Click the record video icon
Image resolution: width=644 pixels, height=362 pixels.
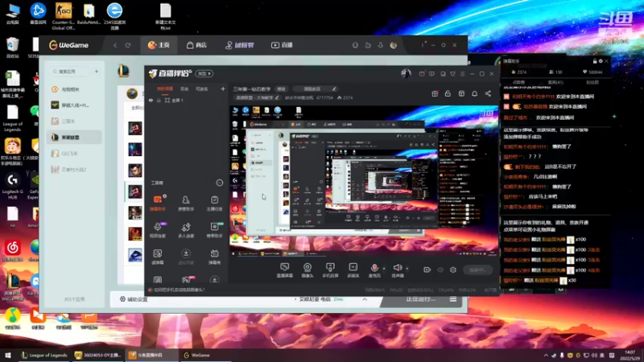coord(427,270)
